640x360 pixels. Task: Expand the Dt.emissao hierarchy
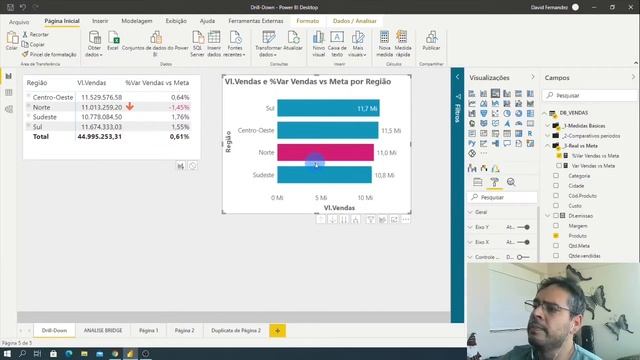(x=548, y=216)
